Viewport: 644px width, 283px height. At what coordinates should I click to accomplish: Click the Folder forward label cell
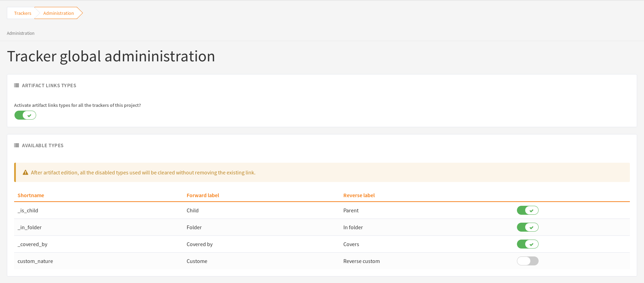[x=194, y=228]
